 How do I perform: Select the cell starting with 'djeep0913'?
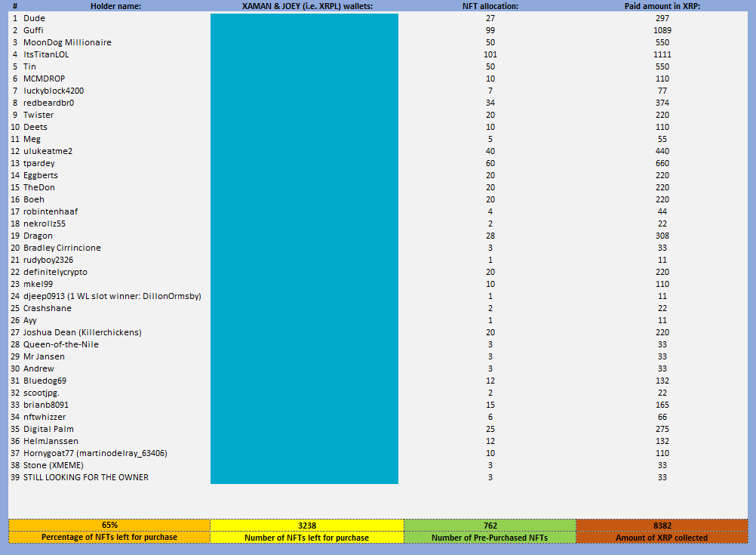112,296
